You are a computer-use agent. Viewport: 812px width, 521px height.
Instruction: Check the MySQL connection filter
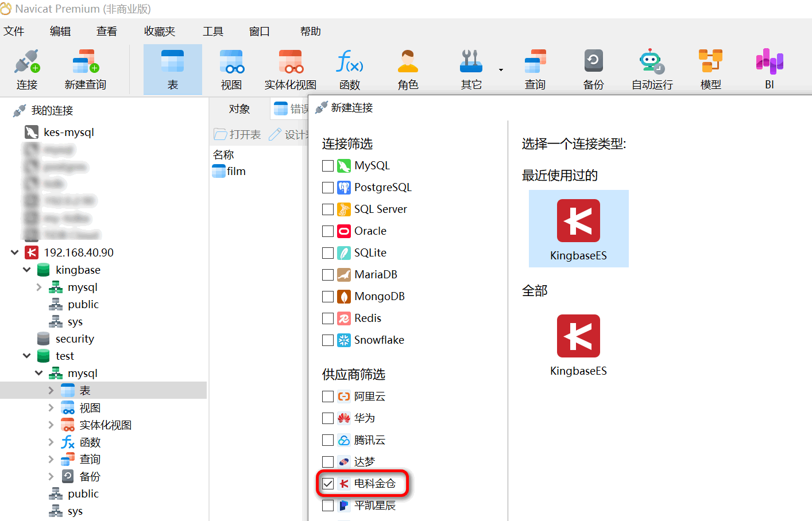328,166
